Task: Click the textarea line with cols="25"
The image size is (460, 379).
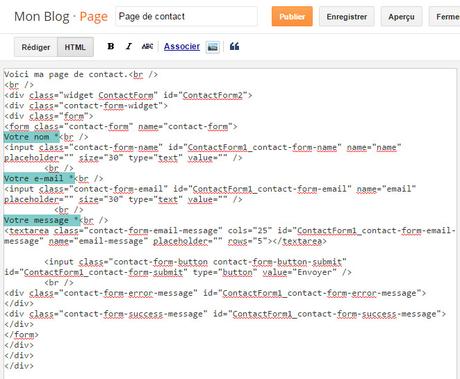Action: click(229, 231)
